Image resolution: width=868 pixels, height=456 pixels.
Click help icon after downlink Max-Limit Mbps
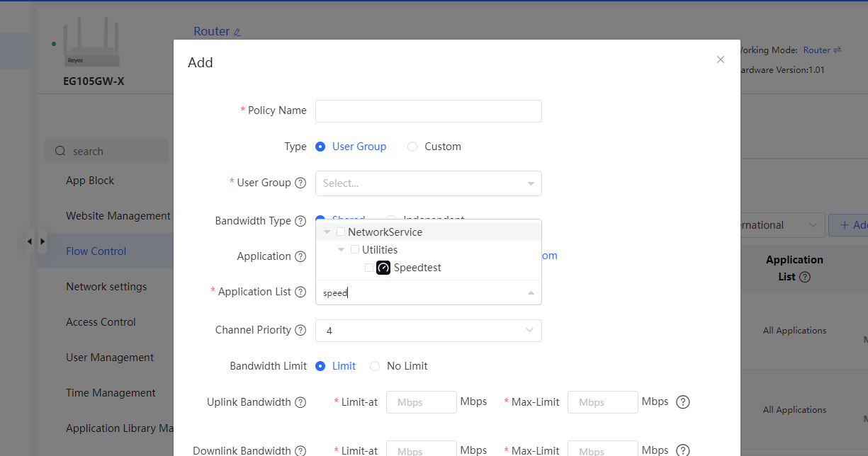683,450
